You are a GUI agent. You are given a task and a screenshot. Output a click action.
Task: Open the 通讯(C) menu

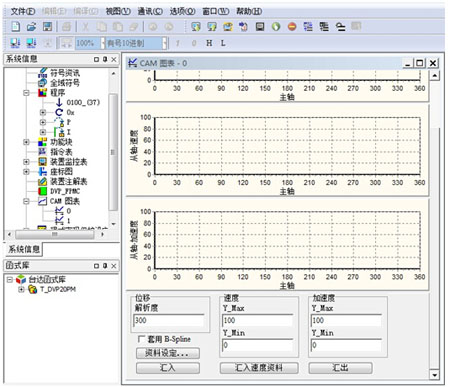pos(150,11)
